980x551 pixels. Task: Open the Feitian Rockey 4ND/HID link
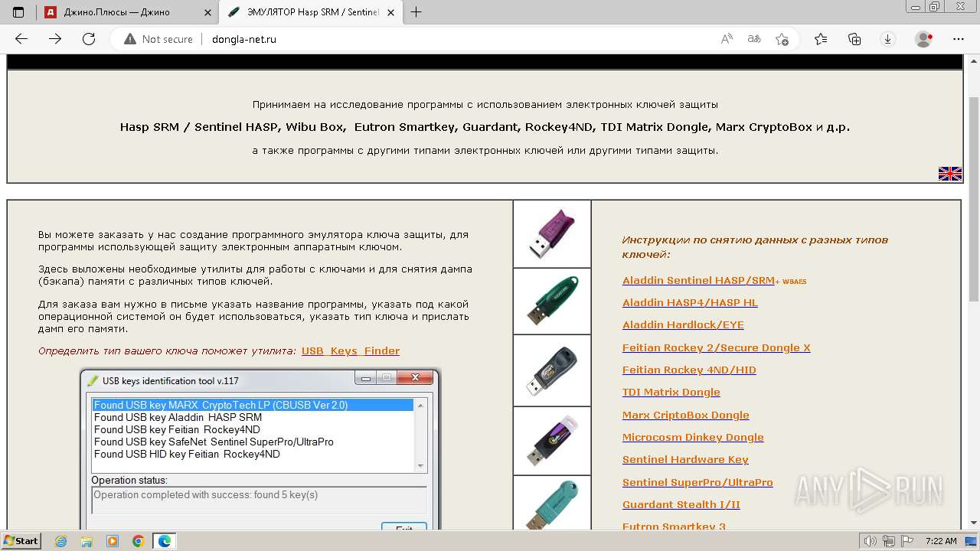click(689, 370)
